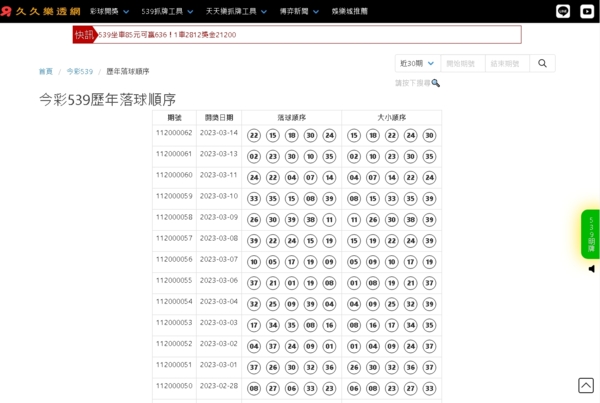Open the LINE chat icon in header

563,11
